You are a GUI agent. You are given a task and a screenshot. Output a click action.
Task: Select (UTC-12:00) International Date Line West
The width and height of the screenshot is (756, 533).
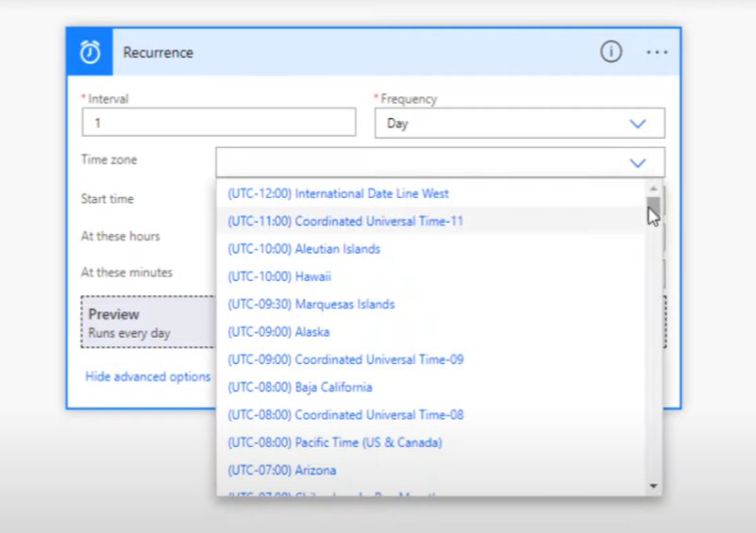coord(430,193)
